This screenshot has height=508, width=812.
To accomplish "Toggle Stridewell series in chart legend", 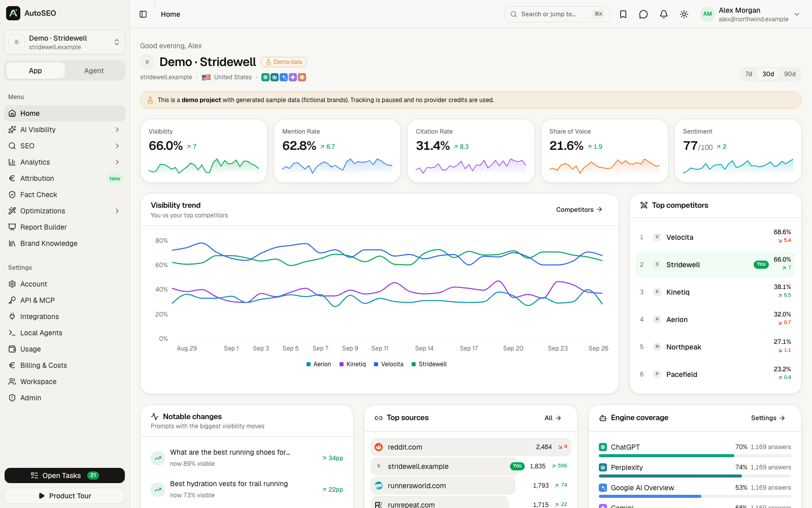I will click(x=429, y=364).
